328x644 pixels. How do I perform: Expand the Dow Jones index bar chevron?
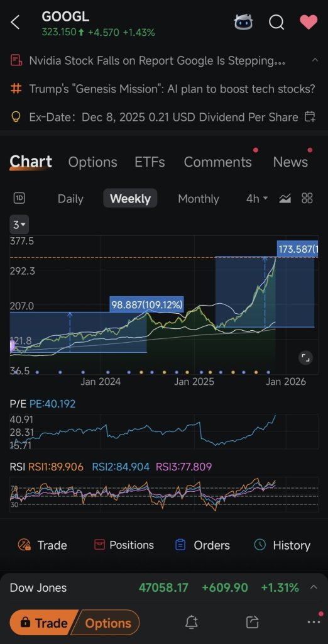[314, 587]
